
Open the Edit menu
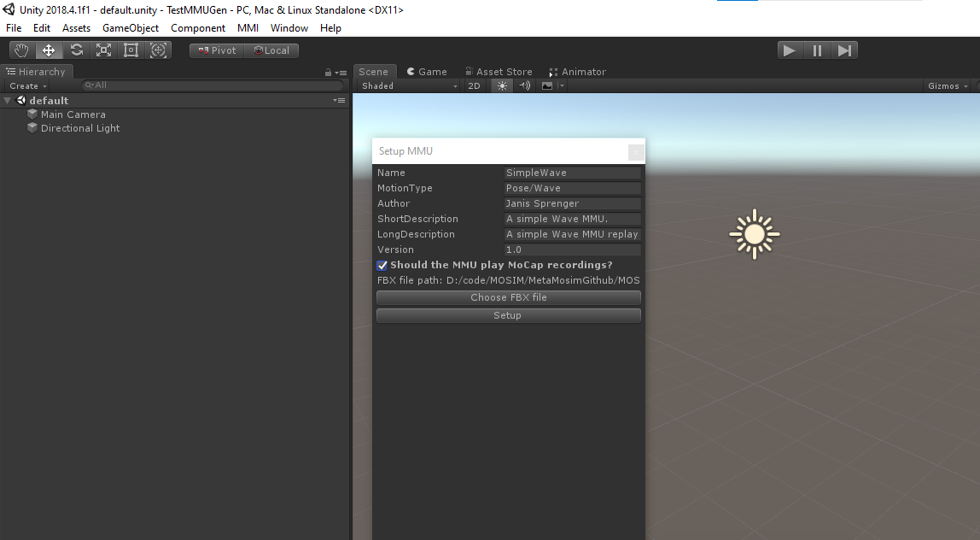click(x=42, y=28)
